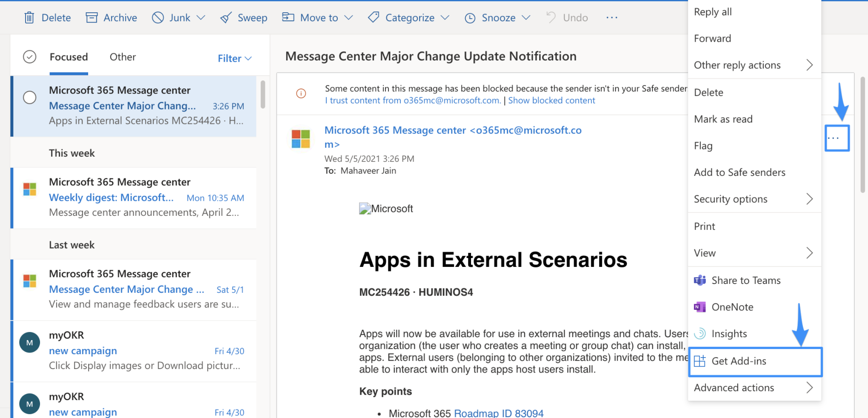Open the Snooze dropdown arrow
The height and width of the screenshot is (418, 868).
click(x=526, y=18)
